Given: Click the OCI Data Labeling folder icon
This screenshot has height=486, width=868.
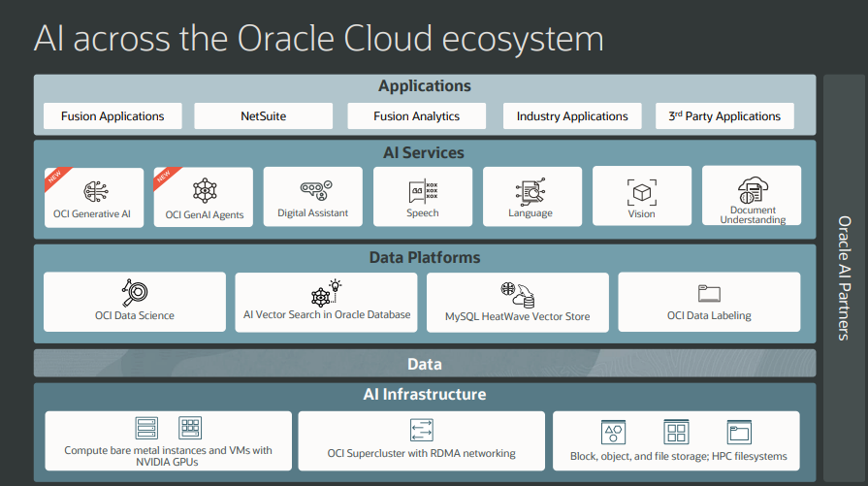Looking at the screenshot, I should [x=709, y=293].
